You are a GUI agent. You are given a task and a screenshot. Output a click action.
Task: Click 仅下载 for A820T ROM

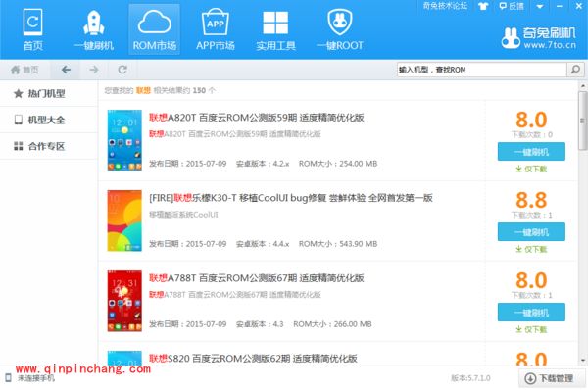tap(531, 170)
